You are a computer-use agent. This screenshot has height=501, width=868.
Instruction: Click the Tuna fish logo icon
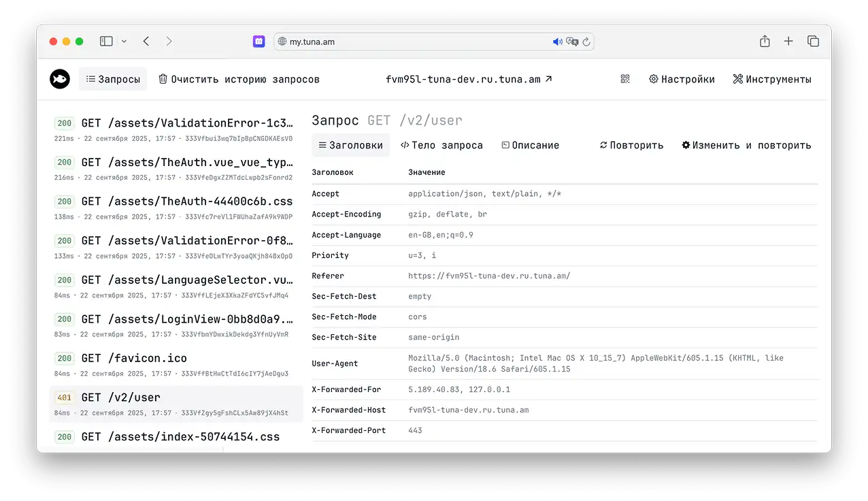(60, 79)
